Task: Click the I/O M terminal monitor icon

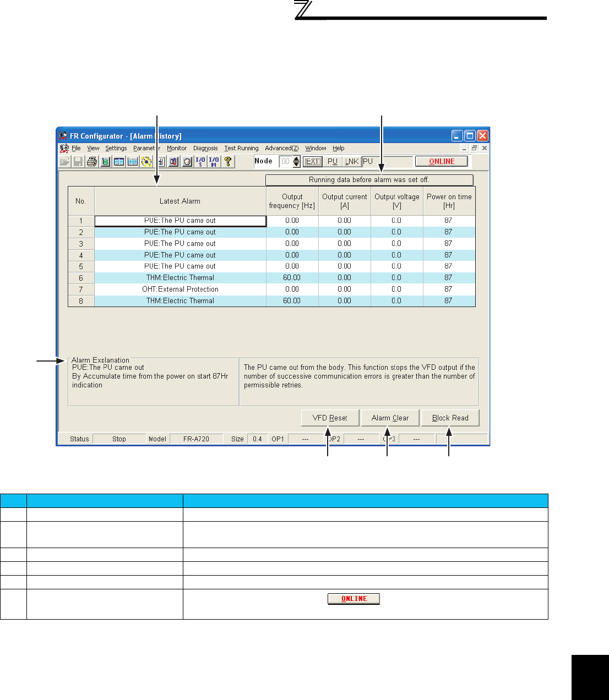Action: pyautogui.click(x=214, y=161)
